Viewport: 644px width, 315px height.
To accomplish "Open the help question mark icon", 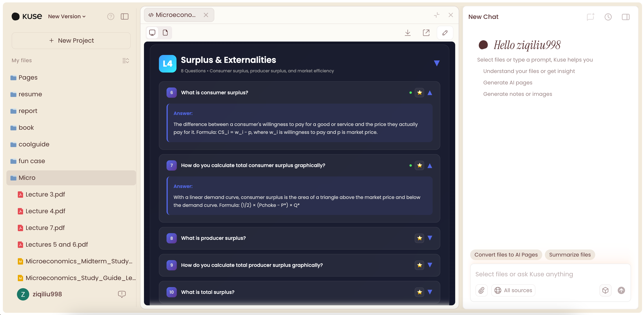I will point(111,16).
